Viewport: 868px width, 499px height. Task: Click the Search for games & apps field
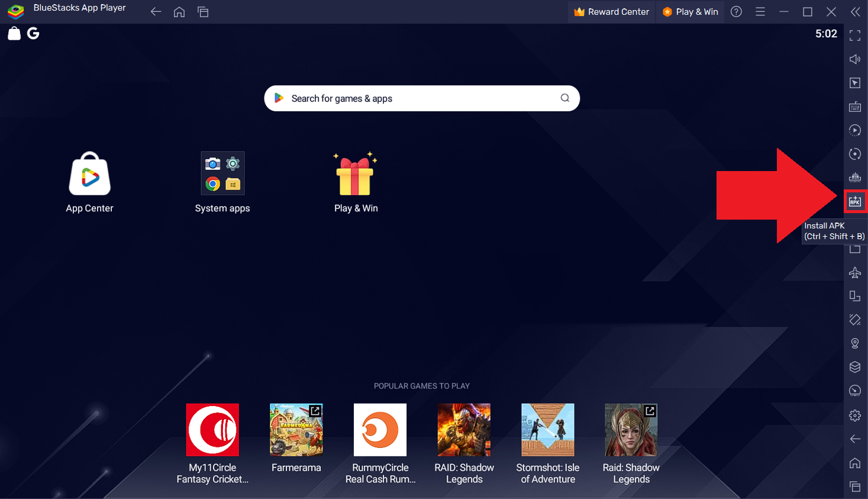click(422, 98)
